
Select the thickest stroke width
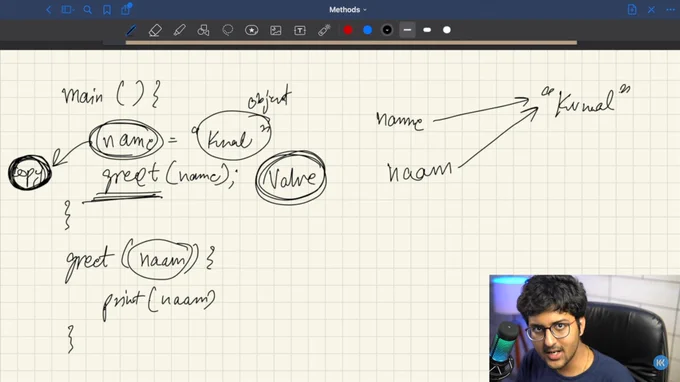(x=447, y=30)
